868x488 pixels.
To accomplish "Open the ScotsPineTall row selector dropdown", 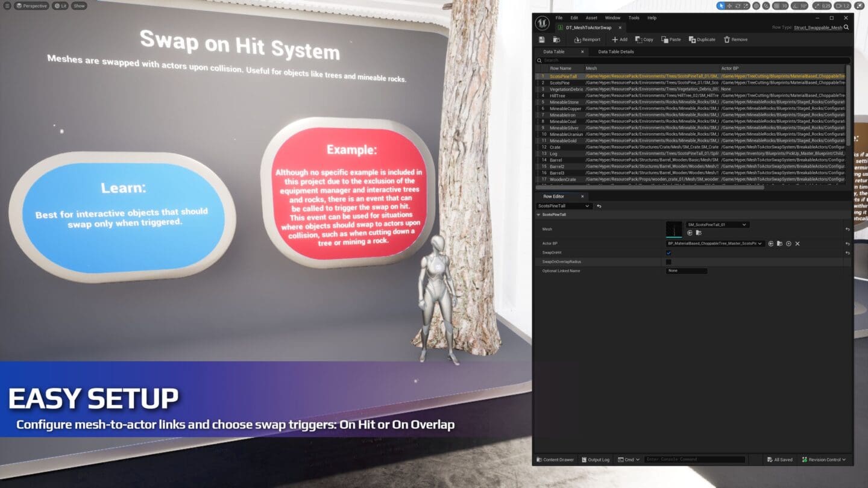I will coord(564,206).
